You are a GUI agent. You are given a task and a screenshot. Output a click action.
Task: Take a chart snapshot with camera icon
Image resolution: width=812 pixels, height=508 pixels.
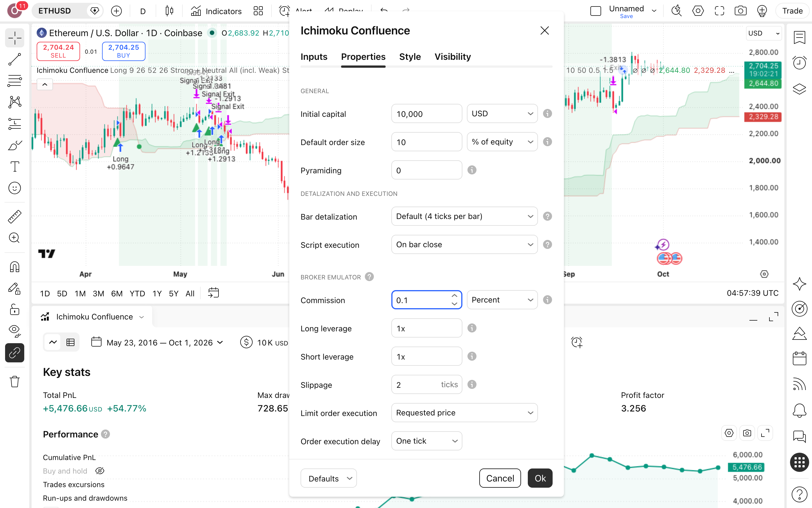[740, 11]
